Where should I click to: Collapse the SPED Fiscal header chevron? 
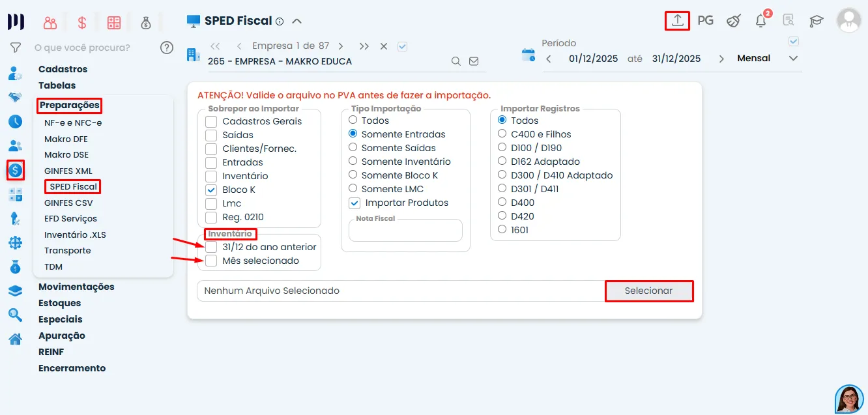(x=297, y=20)
